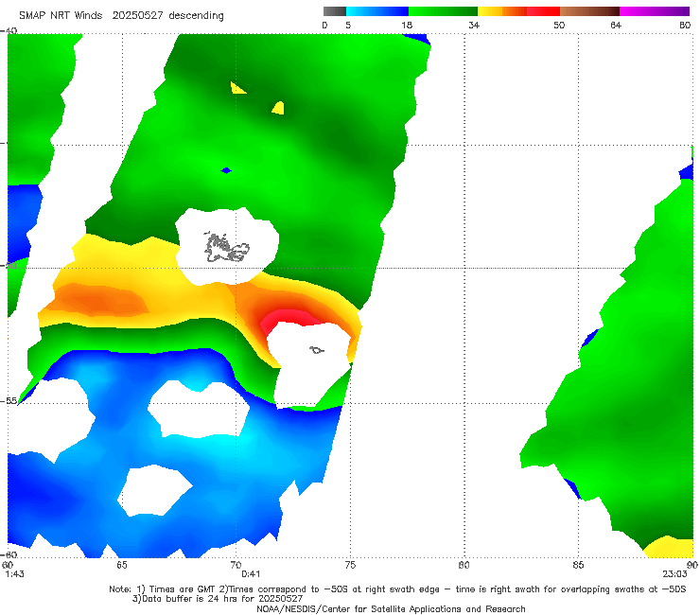Click the legend value '34' under the color bar
Viewport: 700px width, 615px height.
click(474, 26)
